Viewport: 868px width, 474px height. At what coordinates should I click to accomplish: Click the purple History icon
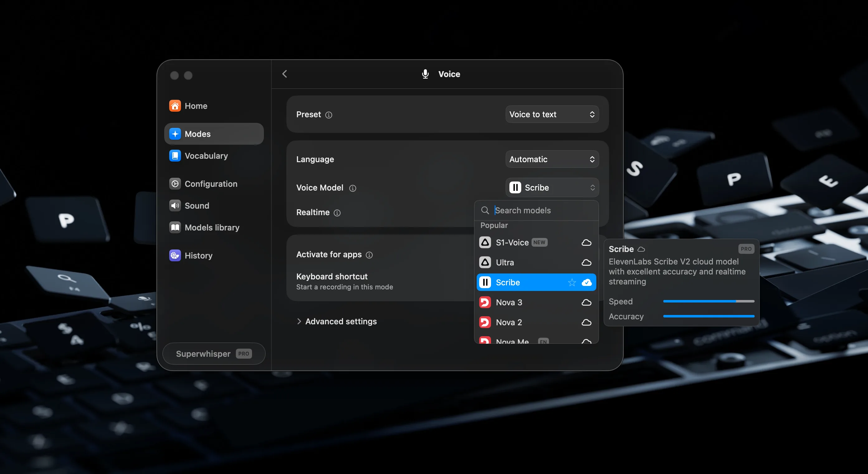[x=175, y=256]
